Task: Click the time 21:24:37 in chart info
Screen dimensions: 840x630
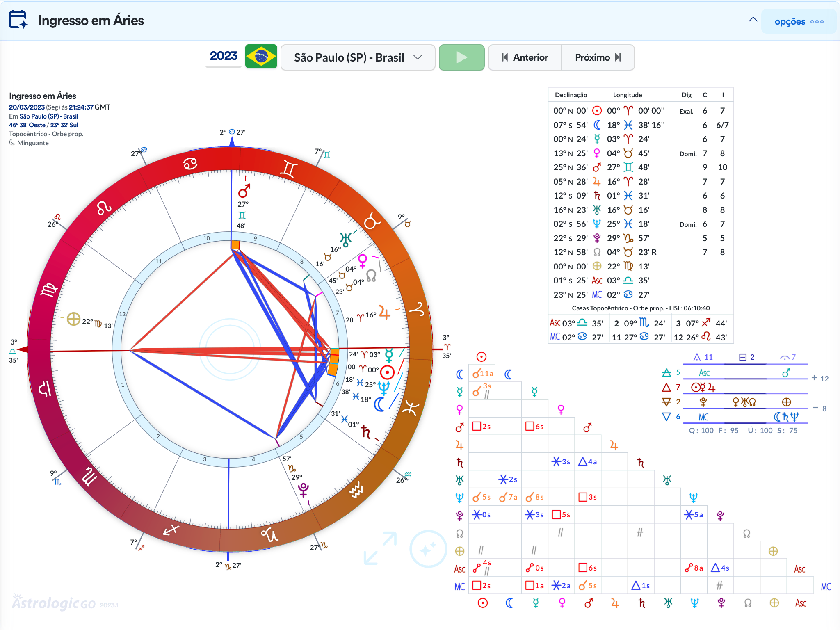Action: point(81,107)
